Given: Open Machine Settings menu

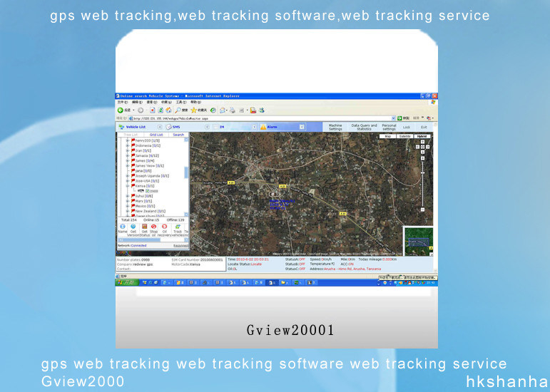Looking at the screenshot, I should pos(335,127).
